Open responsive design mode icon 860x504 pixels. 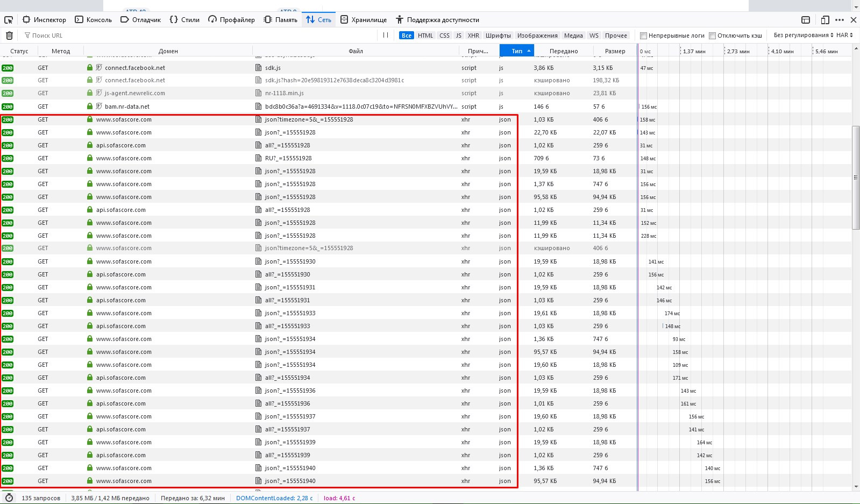[x=825, y=20]
